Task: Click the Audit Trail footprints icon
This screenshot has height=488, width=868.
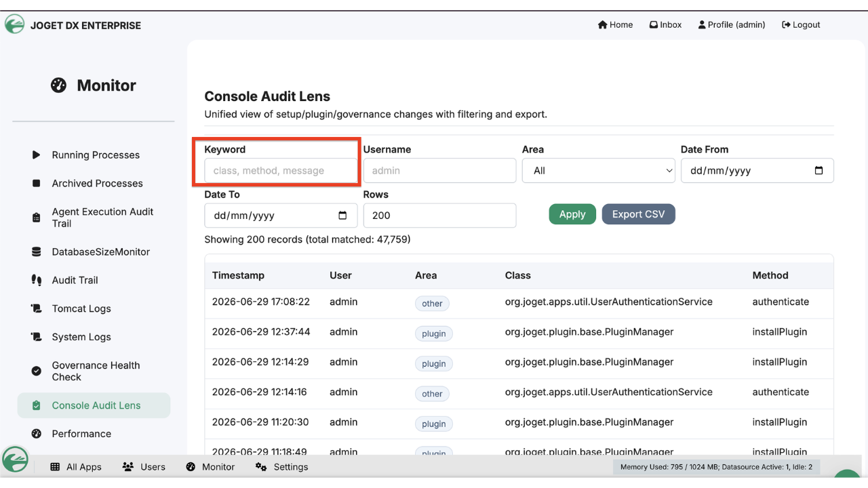Action: point(36,281)
